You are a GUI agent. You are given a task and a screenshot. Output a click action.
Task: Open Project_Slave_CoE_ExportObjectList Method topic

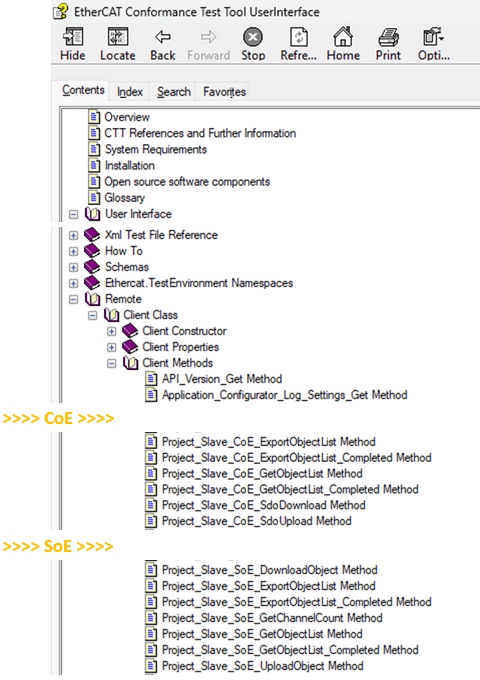pos(268,442)
